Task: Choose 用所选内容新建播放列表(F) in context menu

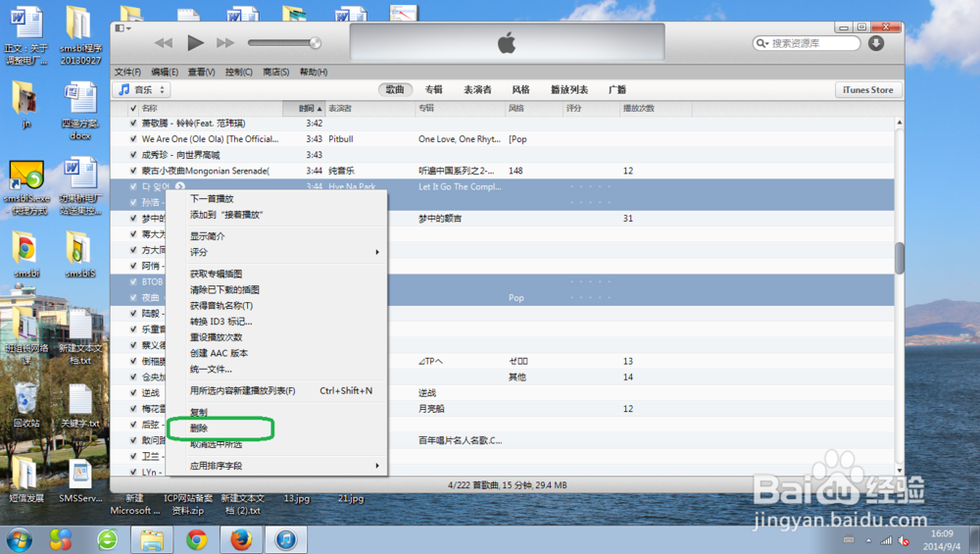Action: [278, 391]
